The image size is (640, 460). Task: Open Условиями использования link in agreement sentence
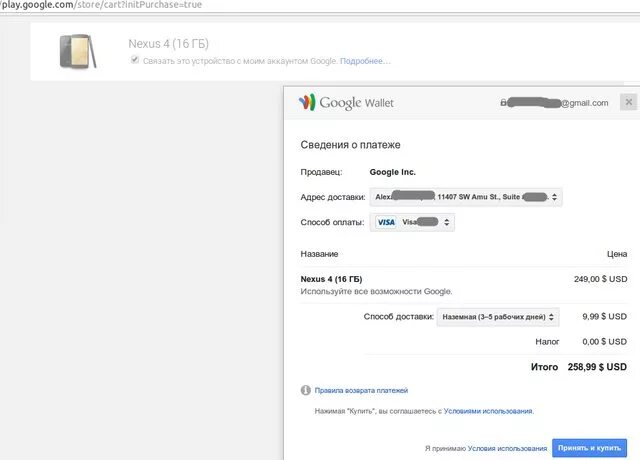(x=489, y=411)
